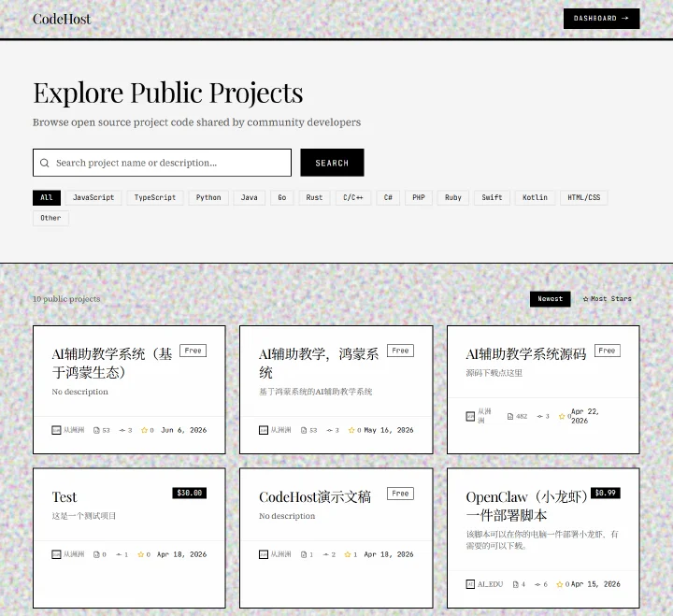Filter projects by Java
Viewport: 673px width, 616px height.
(249, 197)
